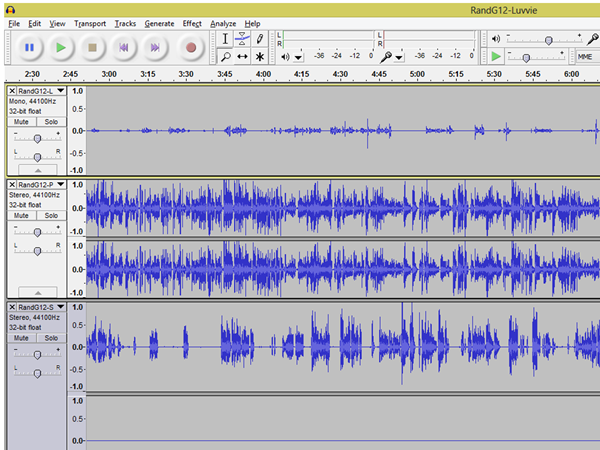Click the red Record button
Image resolution: width=600 pixels, height=450 pixels.
(191, 47)
